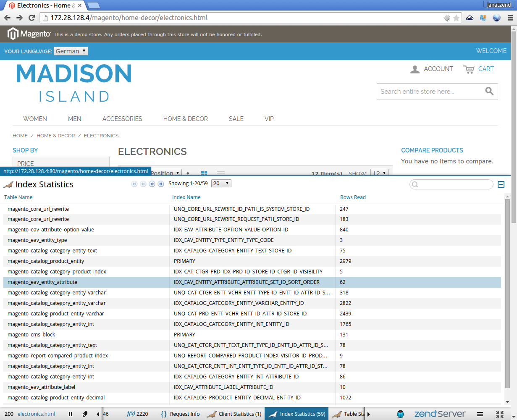Open the Home & Decor navigation menu

point(186,119)
